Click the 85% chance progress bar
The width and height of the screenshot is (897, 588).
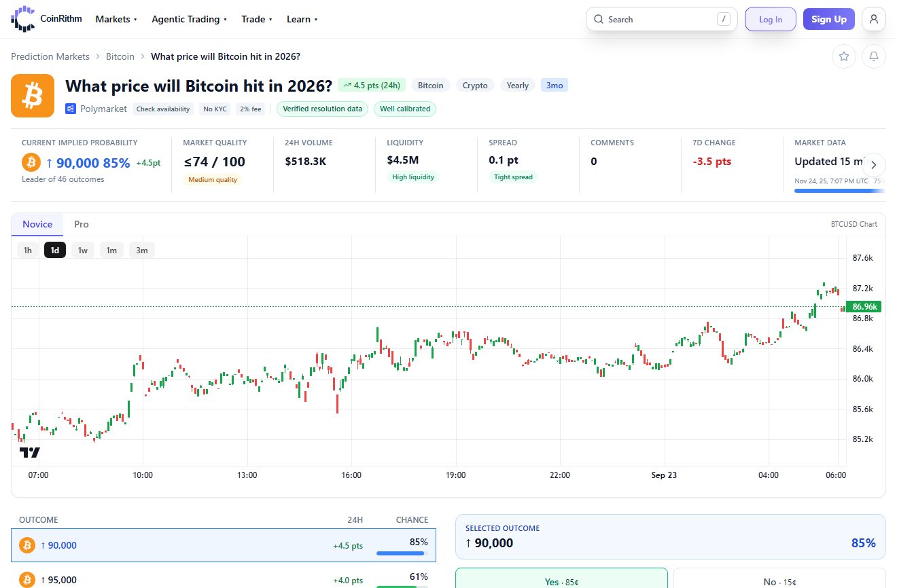402,553
